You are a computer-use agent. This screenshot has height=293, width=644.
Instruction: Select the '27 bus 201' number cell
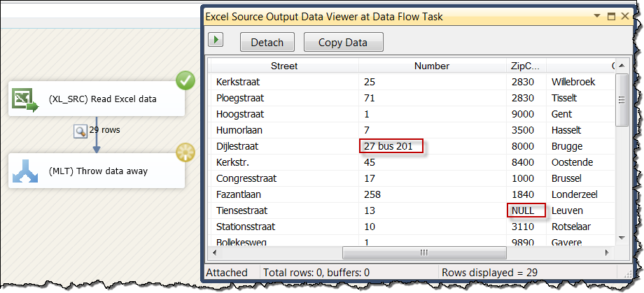(x=433, y=146)
